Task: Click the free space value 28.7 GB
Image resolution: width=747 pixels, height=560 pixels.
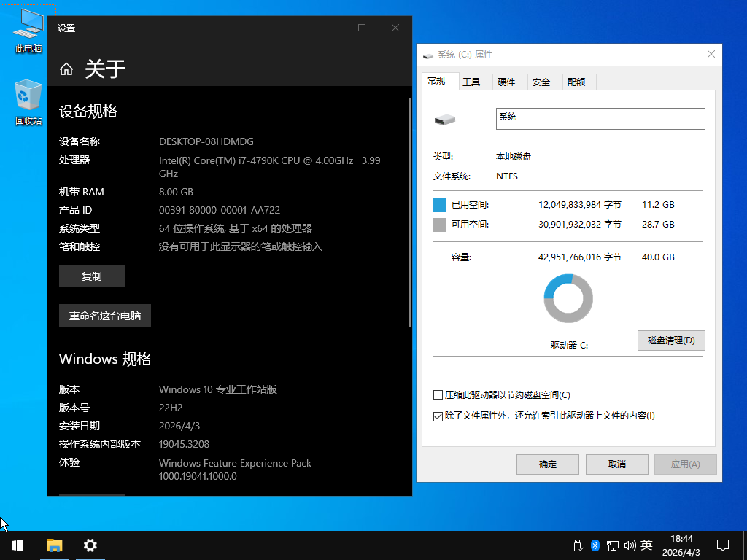Action: coord(658,225)
